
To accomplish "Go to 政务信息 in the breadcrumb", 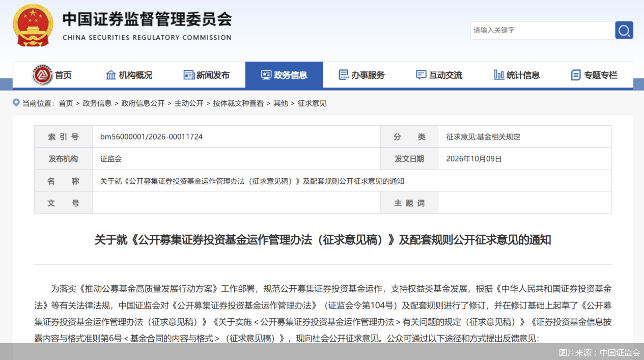I will [97, 103].
